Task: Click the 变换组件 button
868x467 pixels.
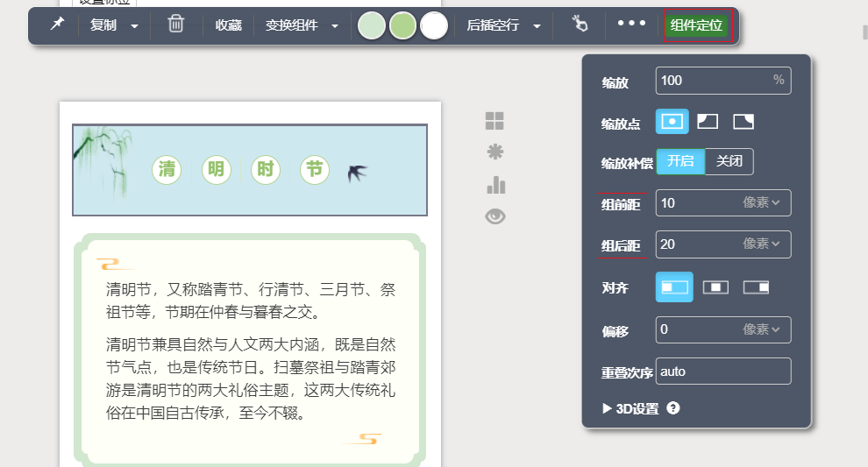Action: 292,25
